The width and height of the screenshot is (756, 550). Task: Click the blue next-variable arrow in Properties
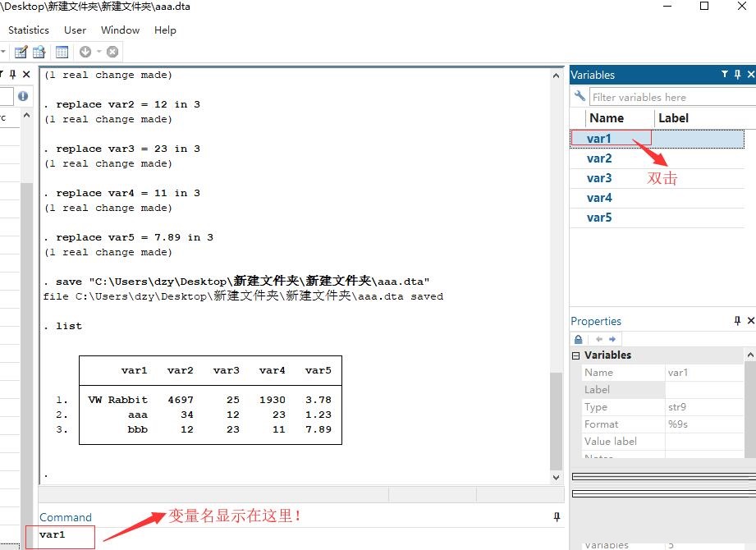tap(612, 339)
